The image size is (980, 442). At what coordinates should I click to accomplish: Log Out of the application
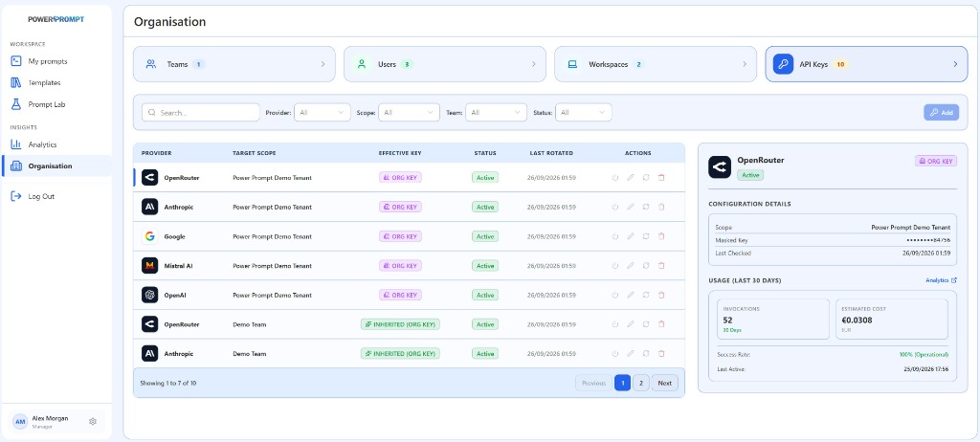(x=56, y=196)
